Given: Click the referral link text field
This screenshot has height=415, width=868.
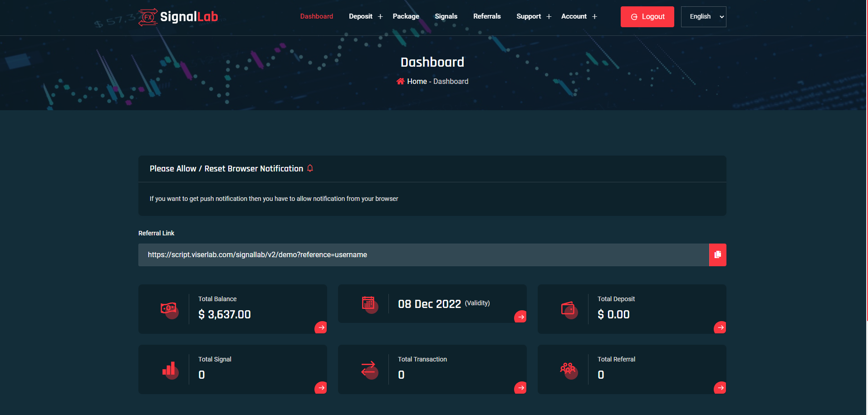Looking at the screenshot, I should pyautogui.click(x=424, y=255).
